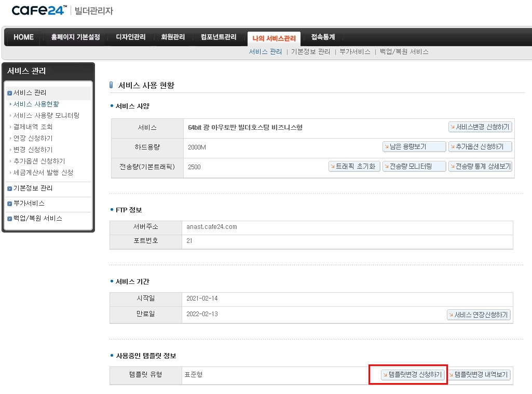Click the Cafe24 logo

point(39,10)
